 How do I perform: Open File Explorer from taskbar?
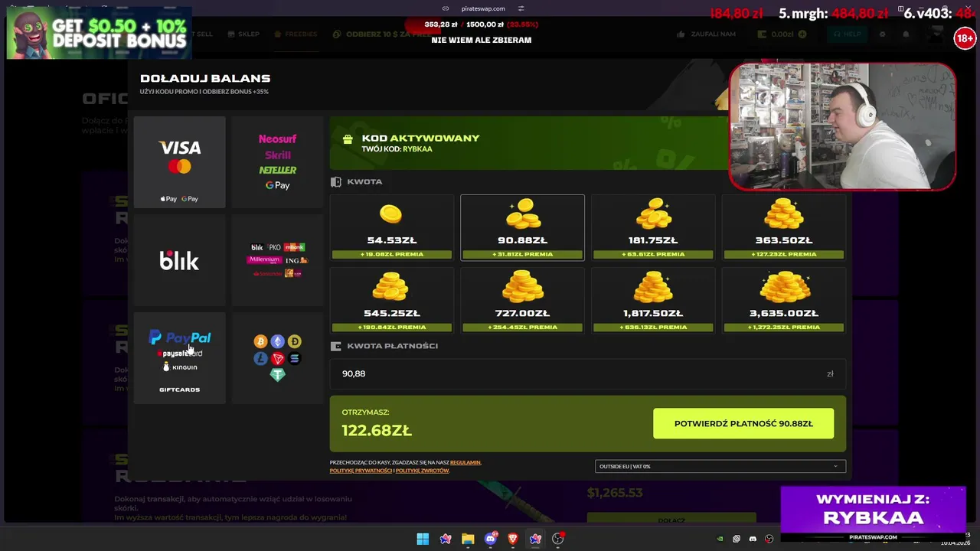point(468,539)
